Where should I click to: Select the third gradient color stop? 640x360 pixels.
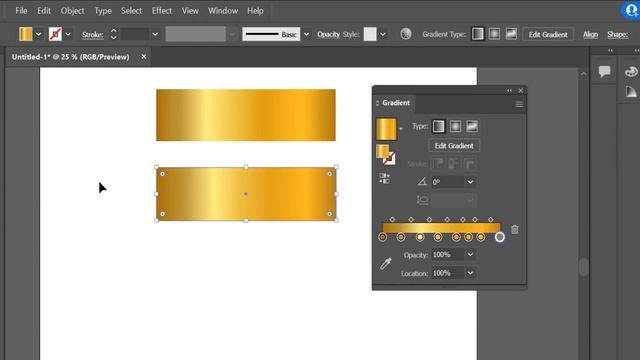click(420, 237)
